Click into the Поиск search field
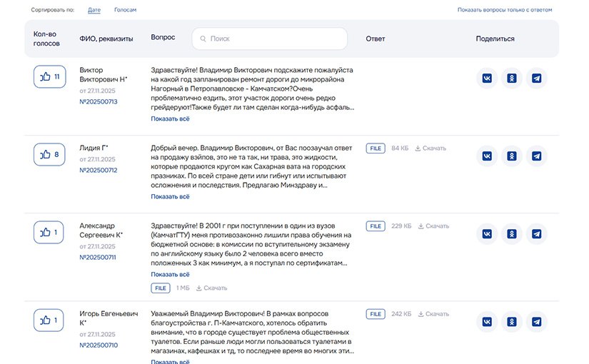Screen dimensions: 589x364 (269, 39)
